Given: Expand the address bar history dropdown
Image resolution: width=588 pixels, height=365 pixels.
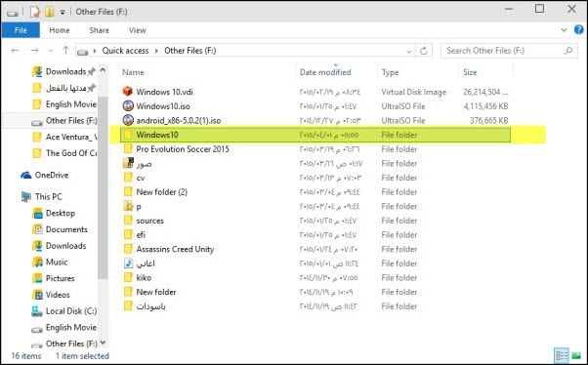Looking at the screenshot, I should click(x=409, y=51).
